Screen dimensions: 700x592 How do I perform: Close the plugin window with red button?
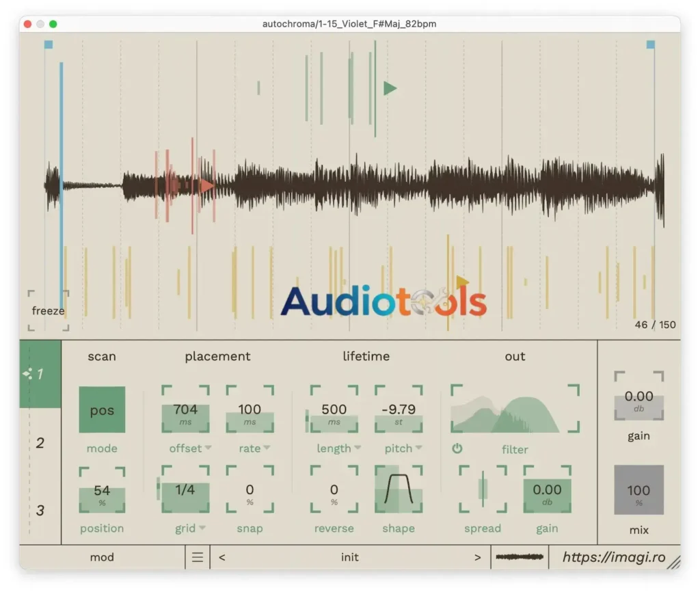click(x=27, y=24)
